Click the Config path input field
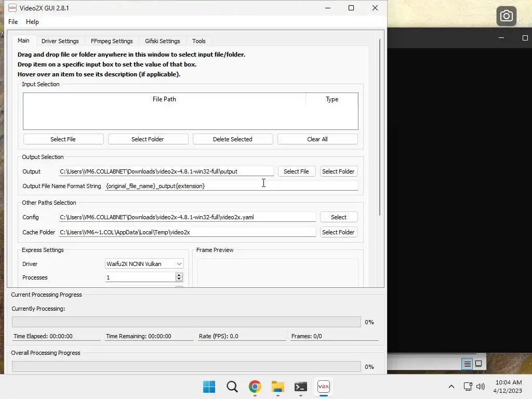 [x=187, y=217]
